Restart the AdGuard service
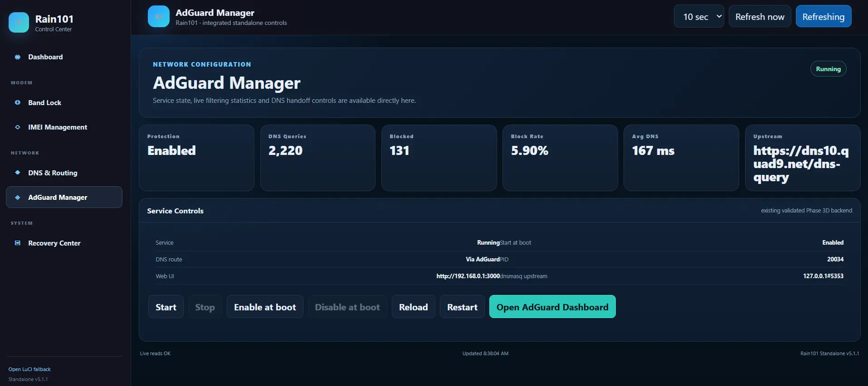868x386 pixels. (x=462, y=307)
